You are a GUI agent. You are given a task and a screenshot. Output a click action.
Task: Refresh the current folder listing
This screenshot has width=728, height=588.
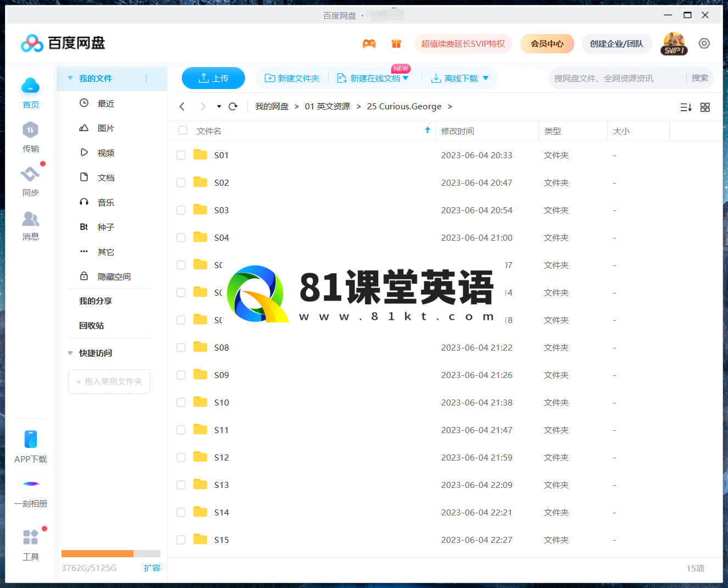point(233,107)
